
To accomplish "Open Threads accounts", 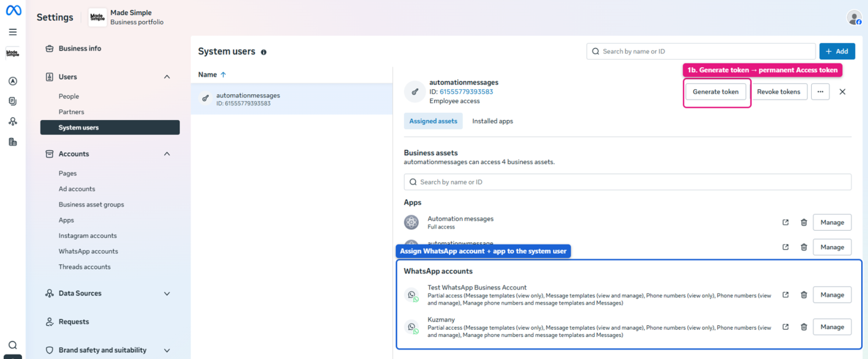I will [85, 267].
